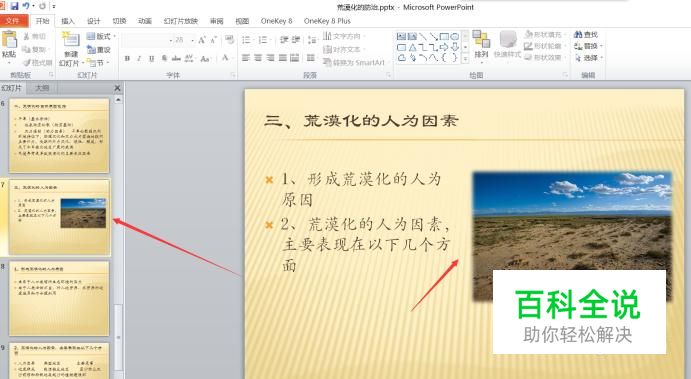The image size is (691, 379).
Task: Open 形状填充 (Shape Fill) color menu
Action: click(x=545, y=34)
